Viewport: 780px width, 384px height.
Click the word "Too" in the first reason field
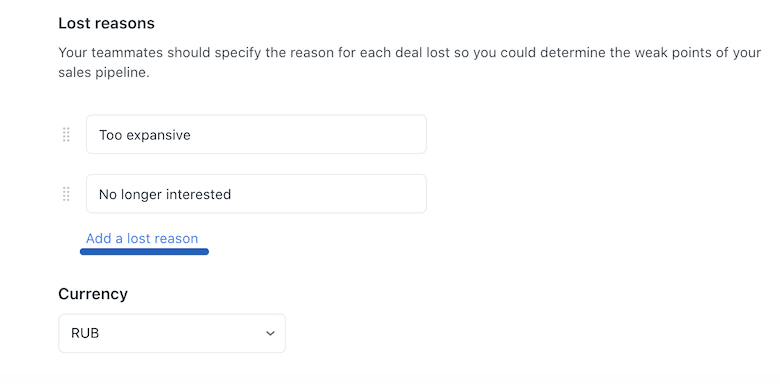point(110,135)
